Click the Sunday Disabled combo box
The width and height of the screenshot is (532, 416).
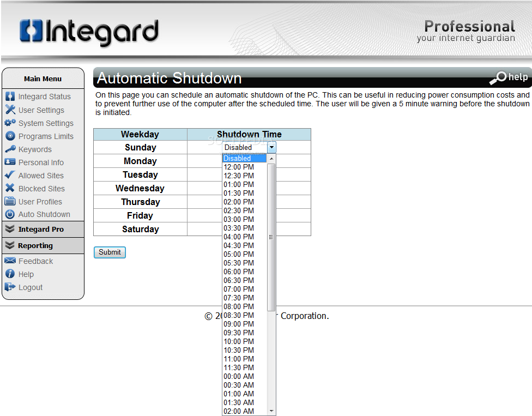249,147
